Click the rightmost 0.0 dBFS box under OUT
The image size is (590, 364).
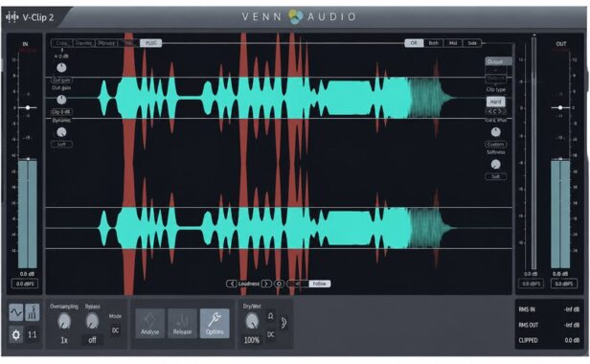tap(564, 284)
